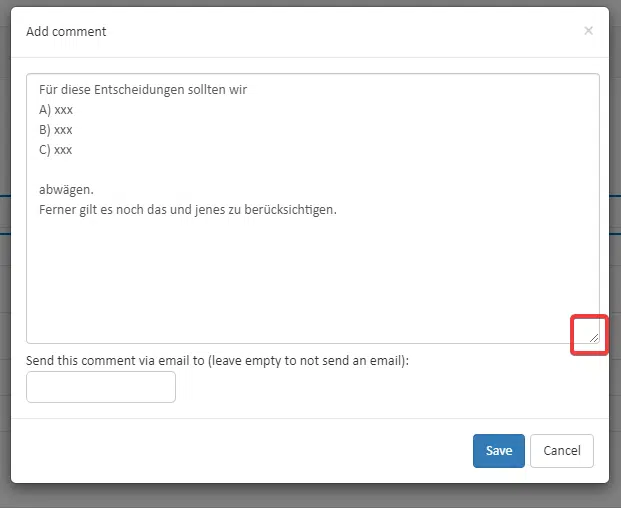Click the 'Add comment' dialog title
Screen dimensions: 621x508
66,31
